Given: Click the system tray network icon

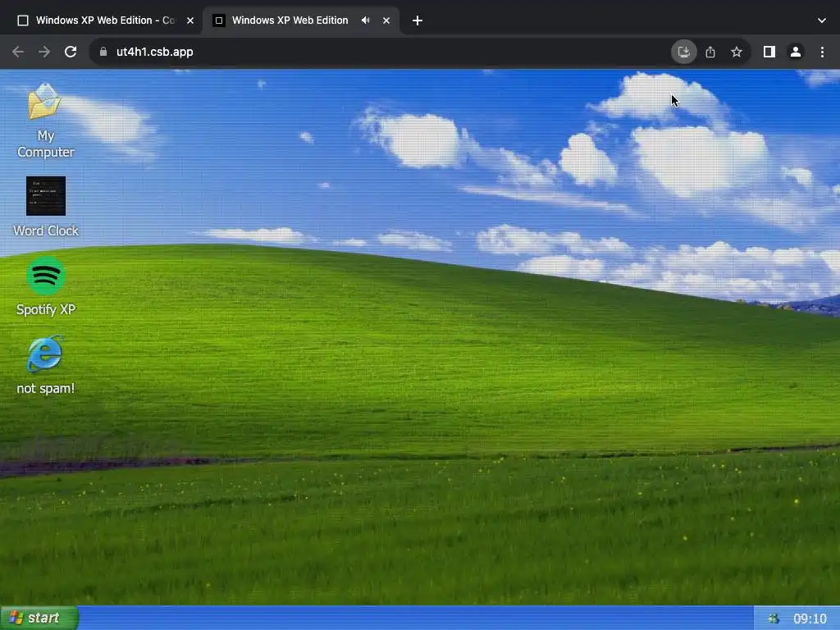Looking at the screenshot, I should pos(774,619).
